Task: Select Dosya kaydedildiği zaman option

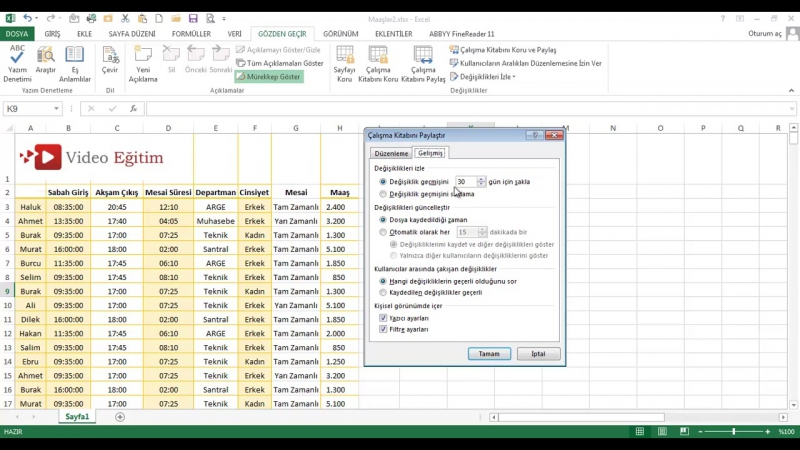Action: click(383, 219)
